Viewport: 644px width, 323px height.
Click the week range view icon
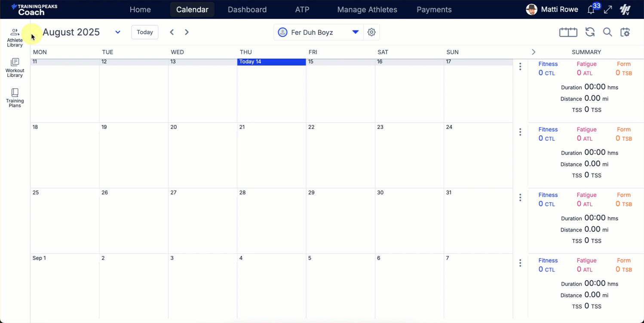(x=568, y=32)
